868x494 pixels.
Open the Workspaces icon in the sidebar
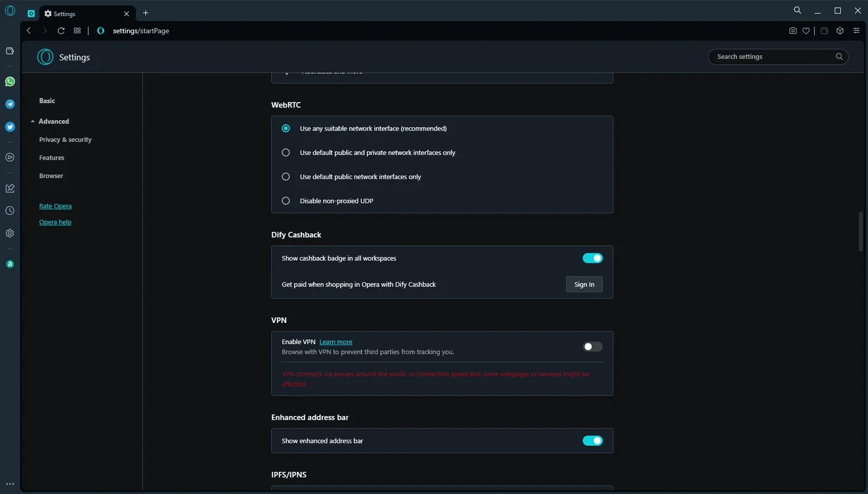point(10,51)
